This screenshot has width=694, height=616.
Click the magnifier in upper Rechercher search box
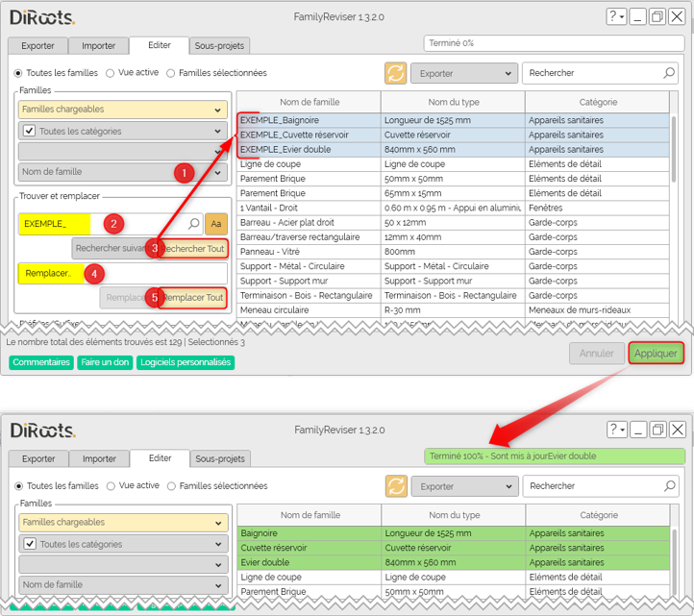[x=669, y=73]
